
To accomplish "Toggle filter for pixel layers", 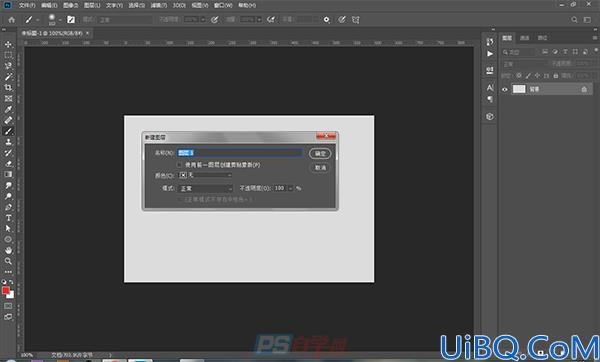I will [x=545, y=52].
